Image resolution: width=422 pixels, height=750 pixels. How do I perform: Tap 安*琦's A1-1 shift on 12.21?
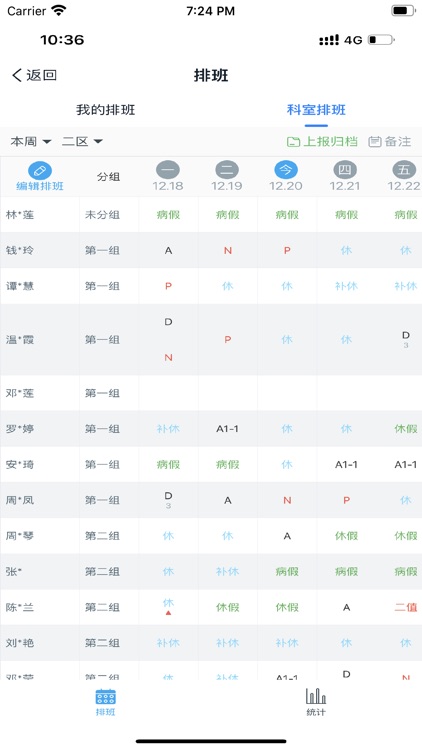pos(346,464)
